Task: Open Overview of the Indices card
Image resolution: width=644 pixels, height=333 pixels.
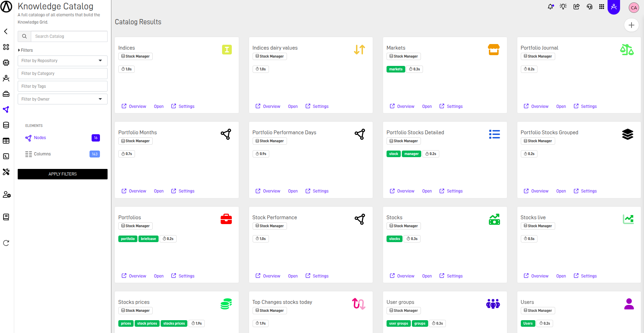Action: click(134, 106)
